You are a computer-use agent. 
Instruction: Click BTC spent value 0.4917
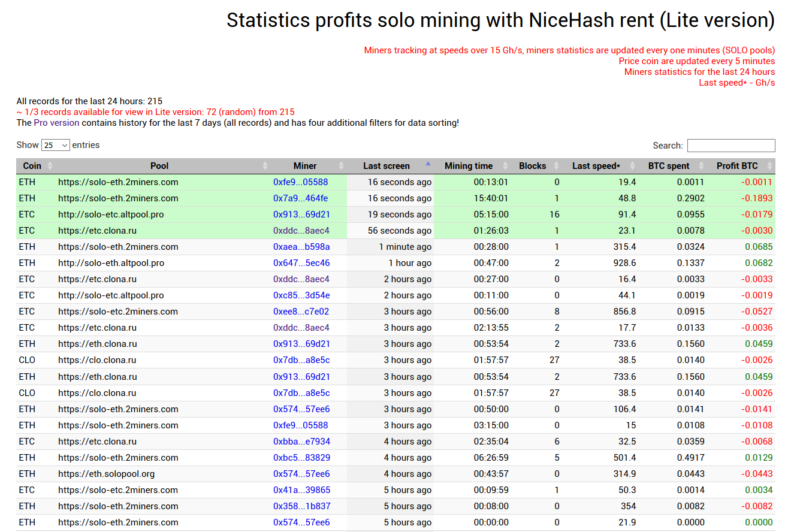pos(691,458)
